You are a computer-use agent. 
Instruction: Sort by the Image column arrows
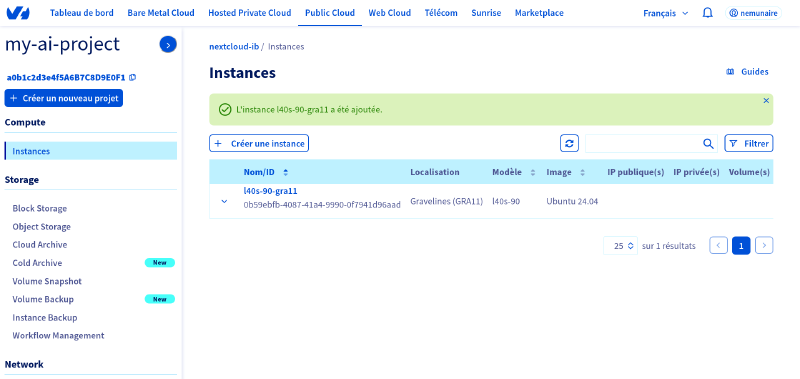tap(582, 172)
